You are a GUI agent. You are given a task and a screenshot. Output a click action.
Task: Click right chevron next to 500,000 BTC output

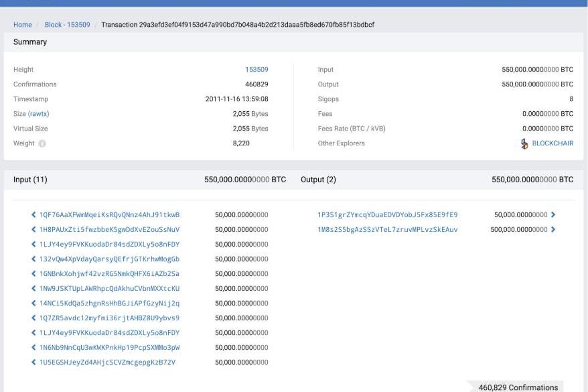pos(553,230)
